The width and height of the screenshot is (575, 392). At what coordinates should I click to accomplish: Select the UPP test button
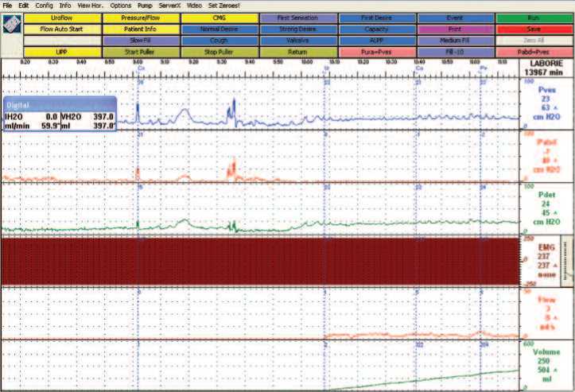click(62, 52)
